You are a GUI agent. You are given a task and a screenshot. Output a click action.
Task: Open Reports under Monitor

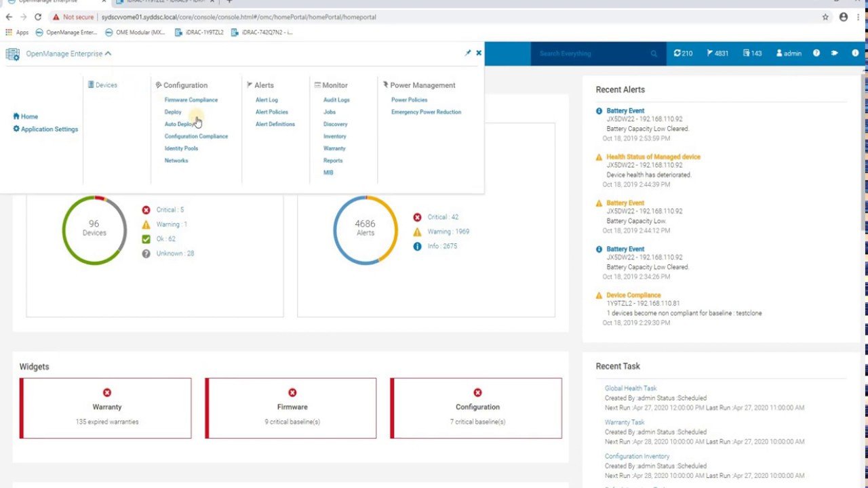(x=333, y=161)
